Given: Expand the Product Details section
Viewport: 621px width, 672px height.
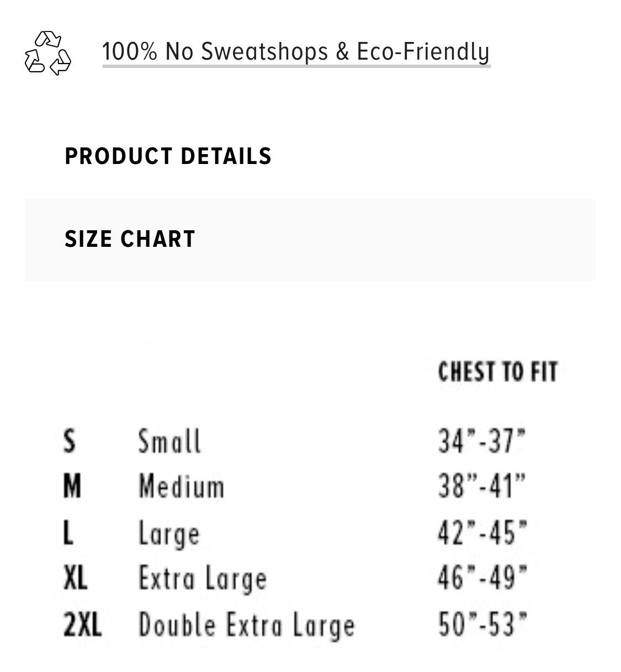Looking at the screenshot, I should (168, 156).
